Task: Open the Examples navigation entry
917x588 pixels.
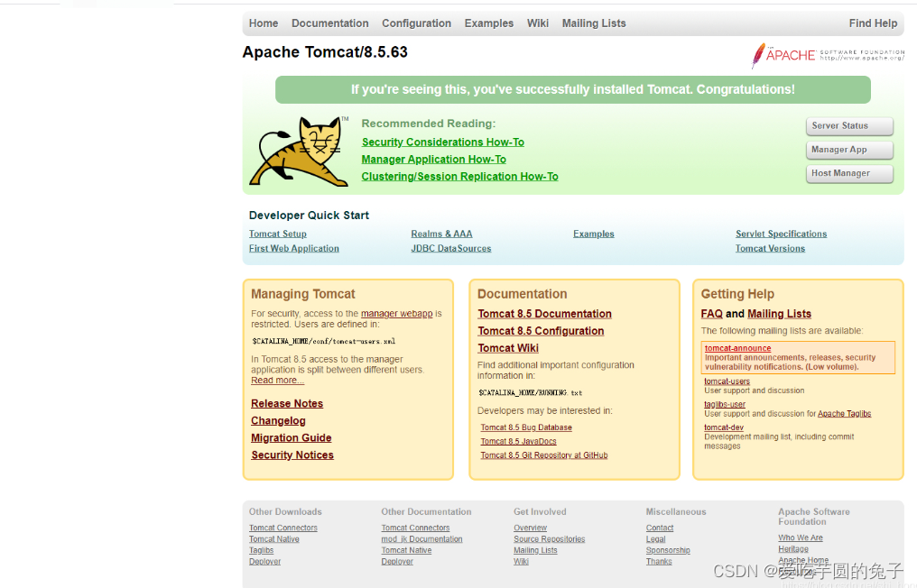Action: coord(488,23)
